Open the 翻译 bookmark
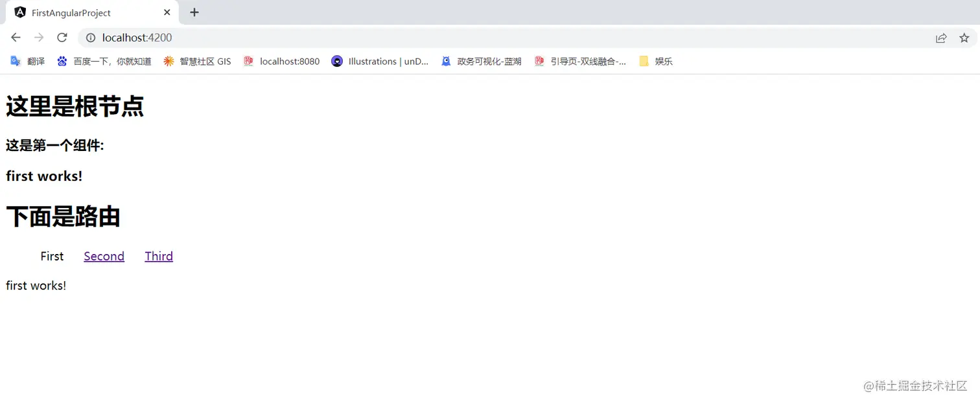The image size is (980, 405). point(28,62)
